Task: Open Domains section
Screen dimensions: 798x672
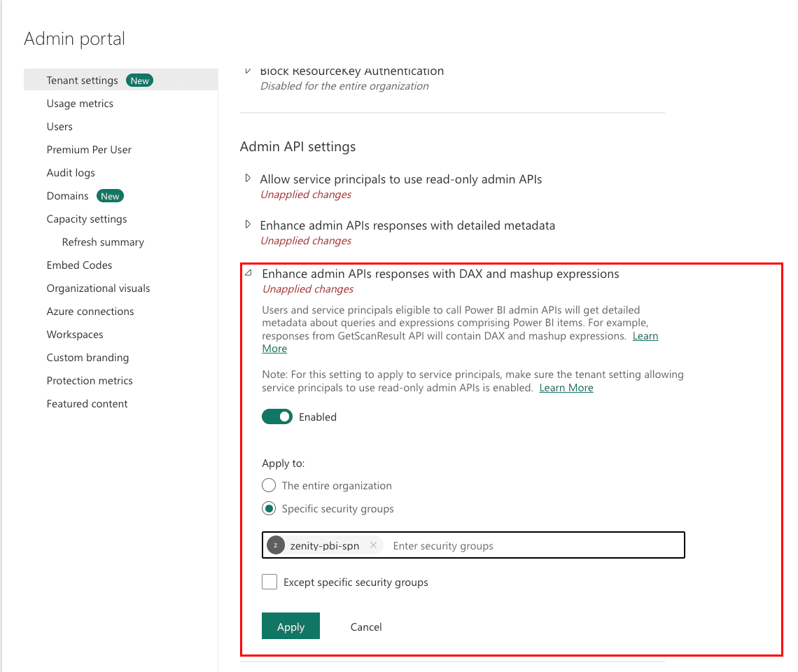Action: point(68,195)
